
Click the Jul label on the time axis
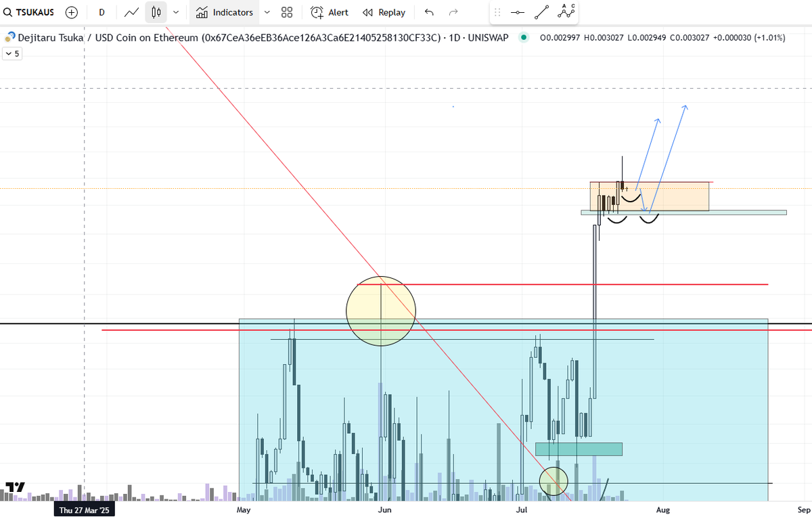coord(522,509)
